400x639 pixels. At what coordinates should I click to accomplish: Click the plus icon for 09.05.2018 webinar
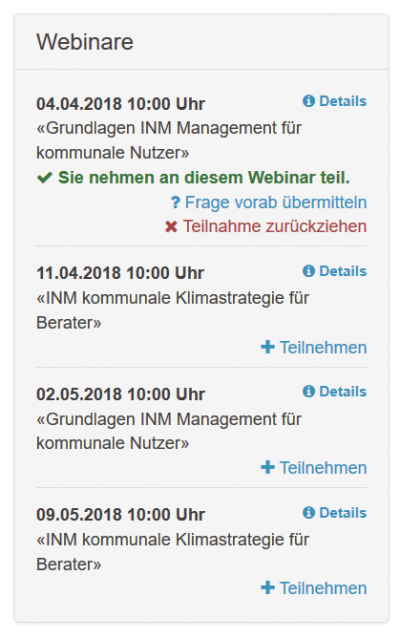click(268, 588)
